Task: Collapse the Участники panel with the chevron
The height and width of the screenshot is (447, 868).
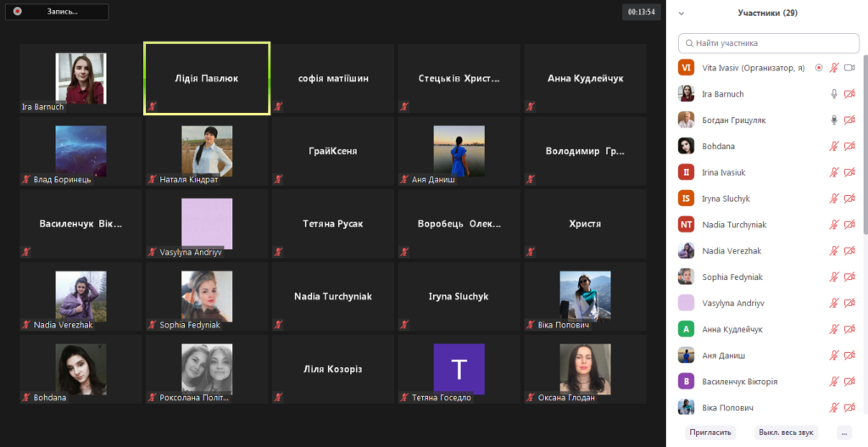Action: (682, 14)
